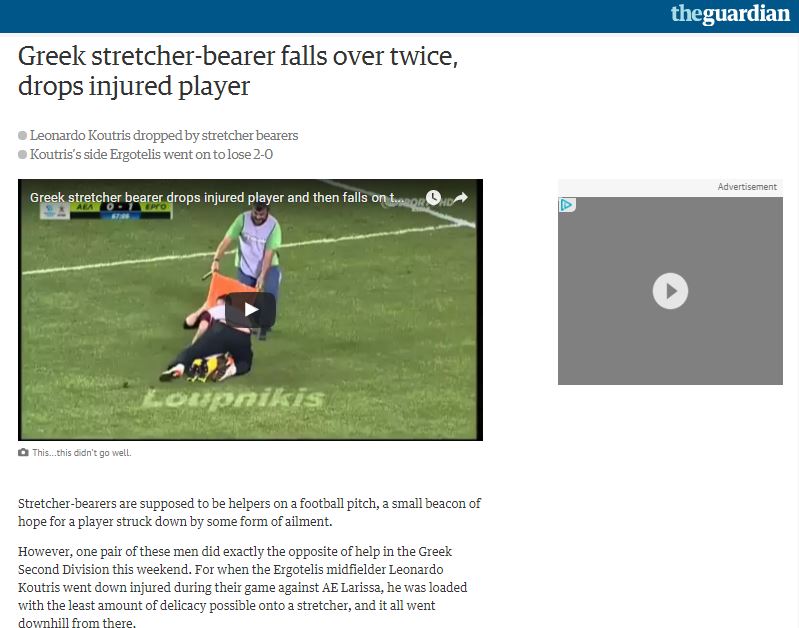Screen dimensions: 799x628
Task: Click the first article paragraph
Action: pyautogui.click(x=249, y=512)
